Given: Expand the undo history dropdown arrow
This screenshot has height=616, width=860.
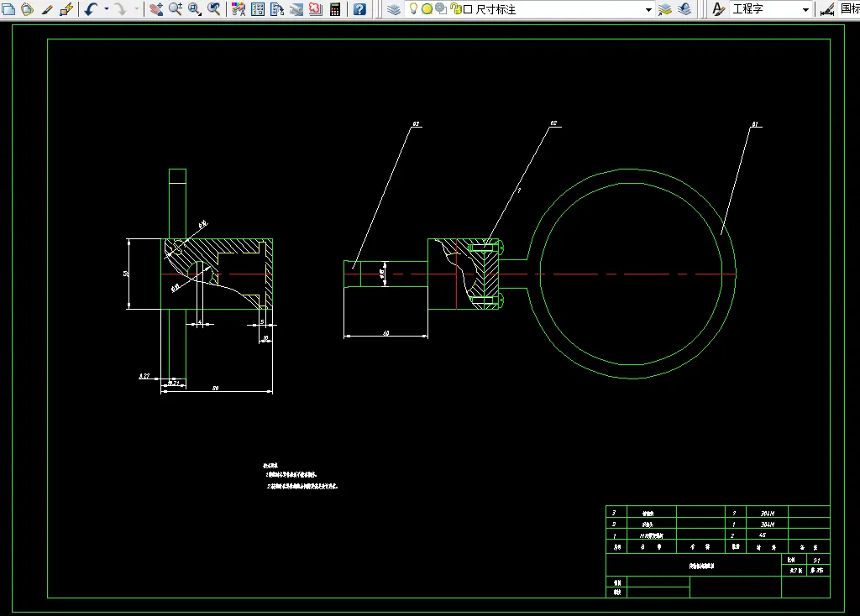Looking at the screenshot, I should pos(107,9).
